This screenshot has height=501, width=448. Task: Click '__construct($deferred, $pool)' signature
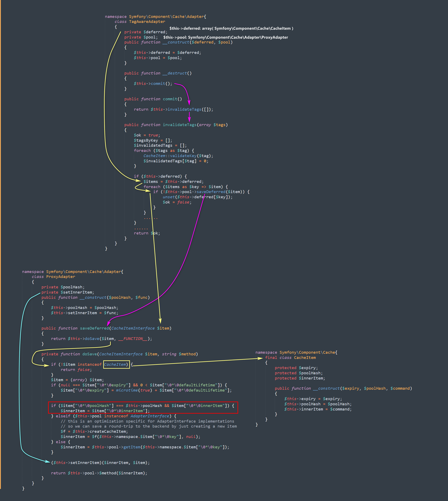(198, 42)
